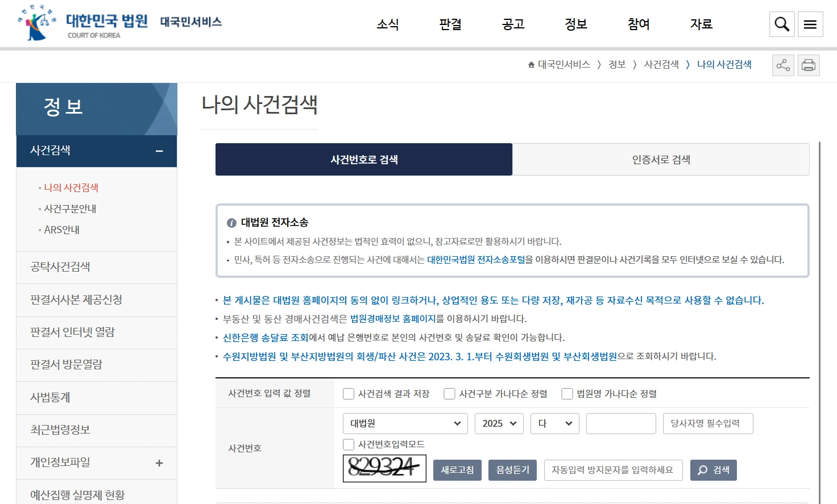Viewport: 837px width, 504px height.
Task: Click the search magnifier icon in header
Action: coord(782,24)
